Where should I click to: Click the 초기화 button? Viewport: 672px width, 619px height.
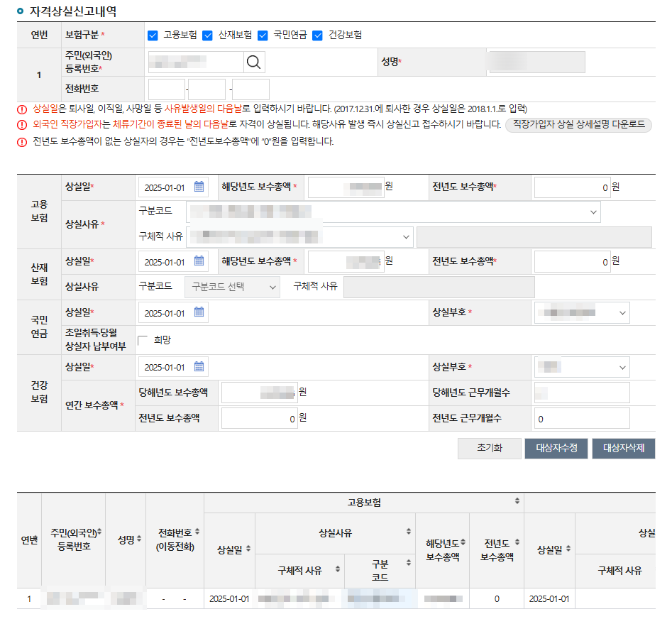coord(488,448)
